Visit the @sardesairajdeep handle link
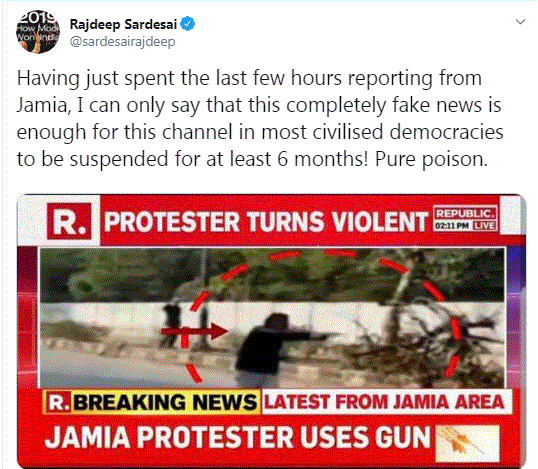This screenshot has height=469, width=538. [x=122, y=42]
